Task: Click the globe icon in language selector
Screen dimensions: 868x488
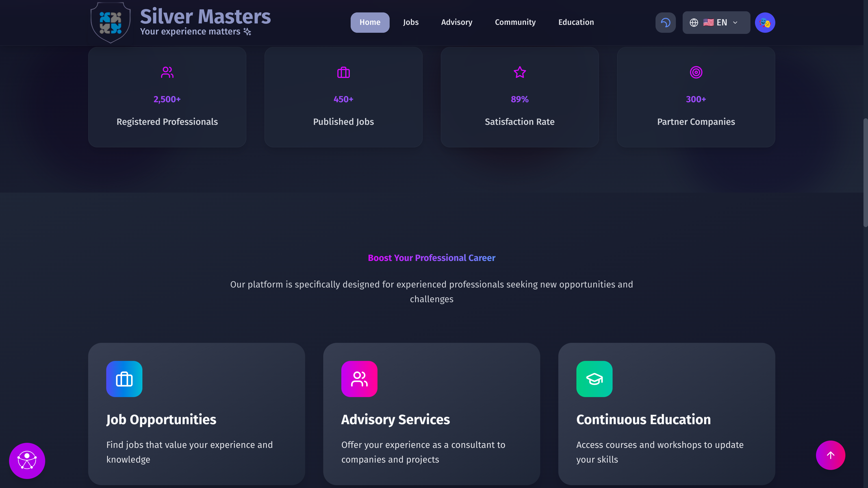Action: tap(693, 23)
